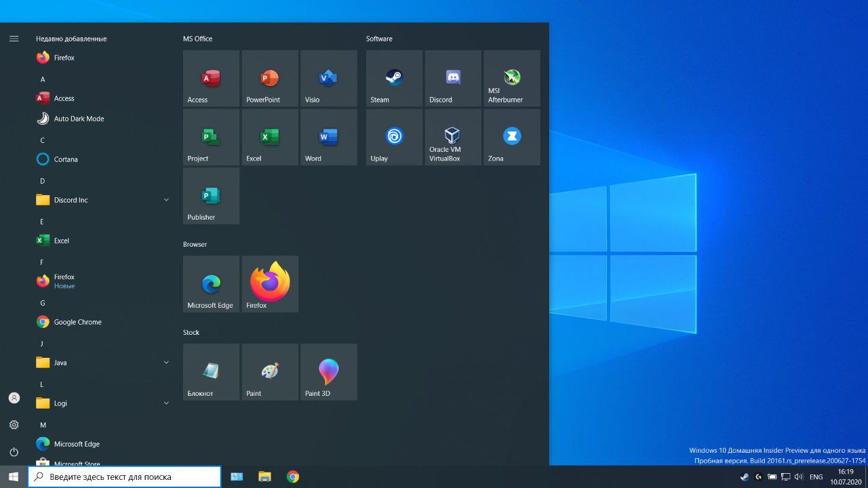Launch the MSI Afterburner tile
Viewport: 868px width, 488px height.
pos(512,78)
